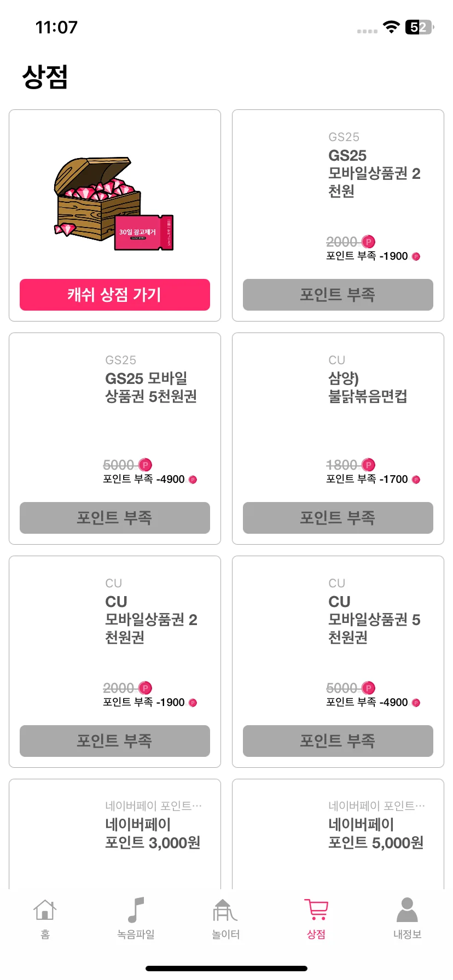This screenshot has height=980, width=453.
Task: Open the 내정보 profile icon
Action: tap(407, 910)
